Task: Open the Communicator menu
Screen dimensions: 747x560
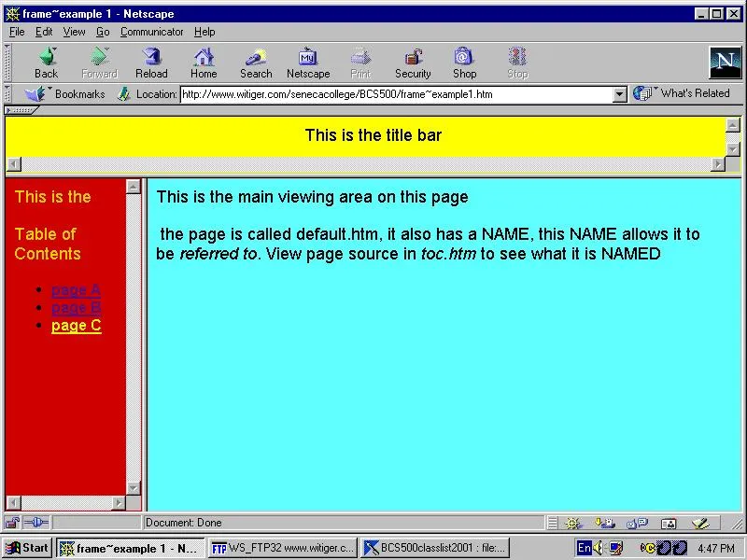Action: pyautogui.click(x=151, y=31)
